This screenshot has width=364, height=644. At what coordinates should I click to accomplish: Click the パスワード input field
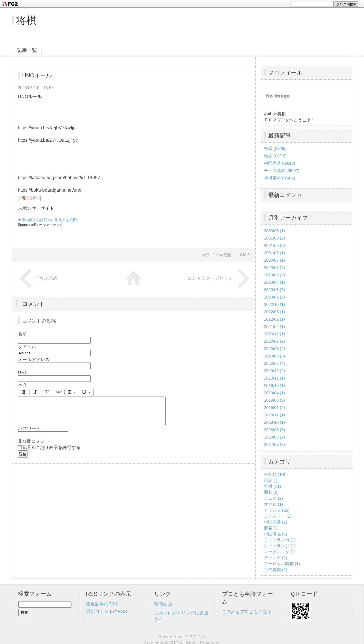point(43,435)
